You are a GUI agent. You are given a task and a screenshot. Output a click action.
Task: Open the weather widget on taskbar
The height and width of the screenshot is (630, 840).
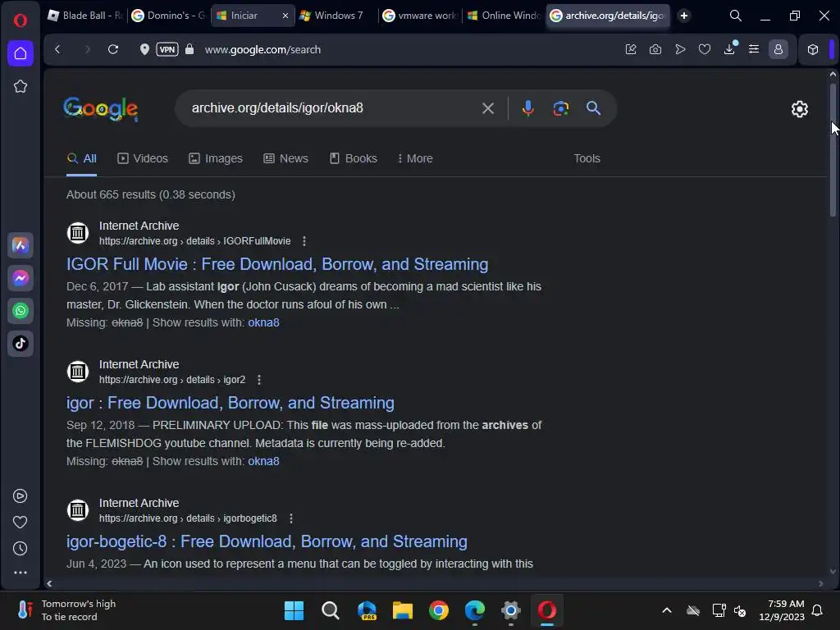pyautogui.click(x=67, y=610)
